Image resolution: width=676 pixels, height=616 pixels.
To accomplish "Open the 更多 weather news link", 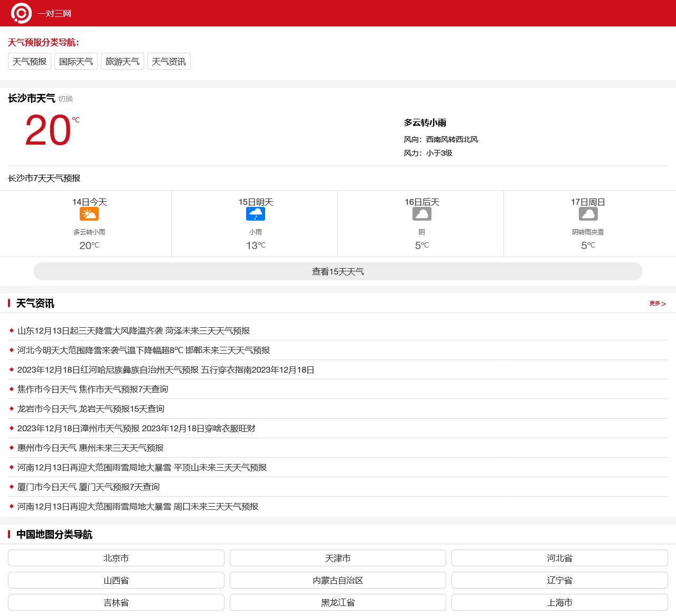I will (x=656, y=304).
